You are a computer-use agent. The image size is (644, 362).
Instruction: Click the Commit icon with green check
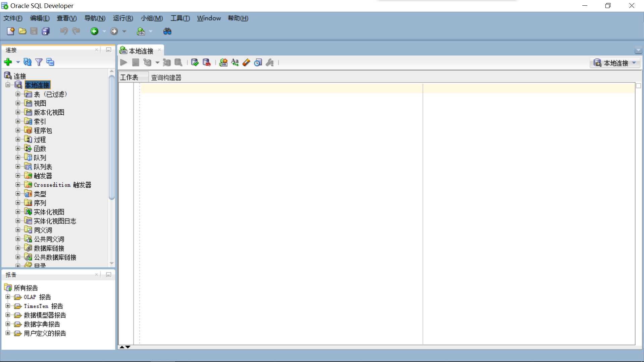point(195,62)
